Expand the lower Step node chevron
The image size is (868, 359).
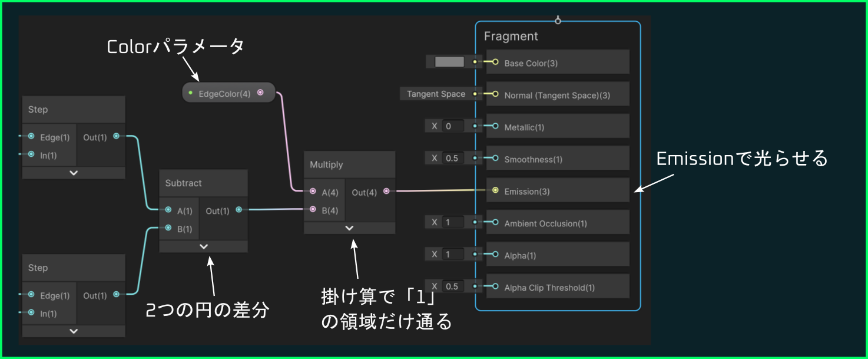pos(74,331)
